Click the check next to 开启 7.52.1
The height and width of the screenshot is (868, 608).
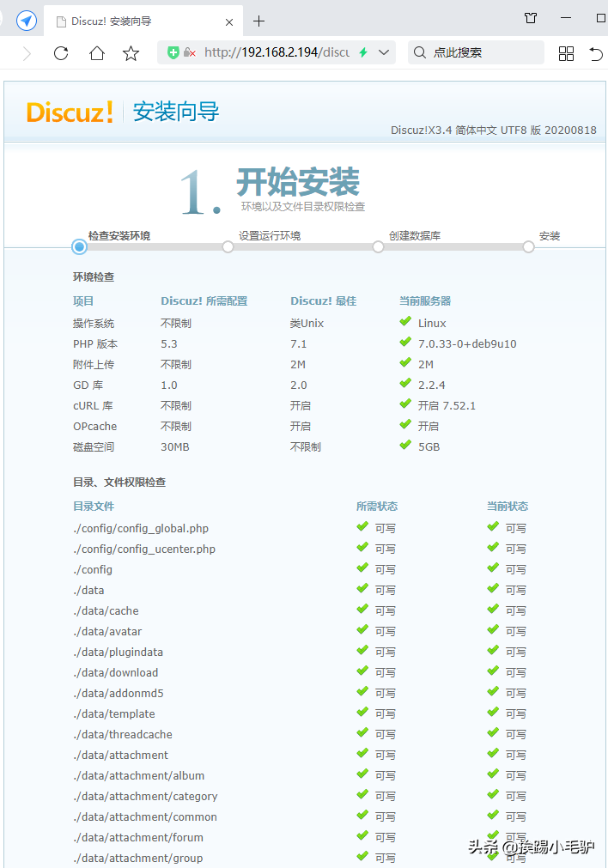coord(405,404)
